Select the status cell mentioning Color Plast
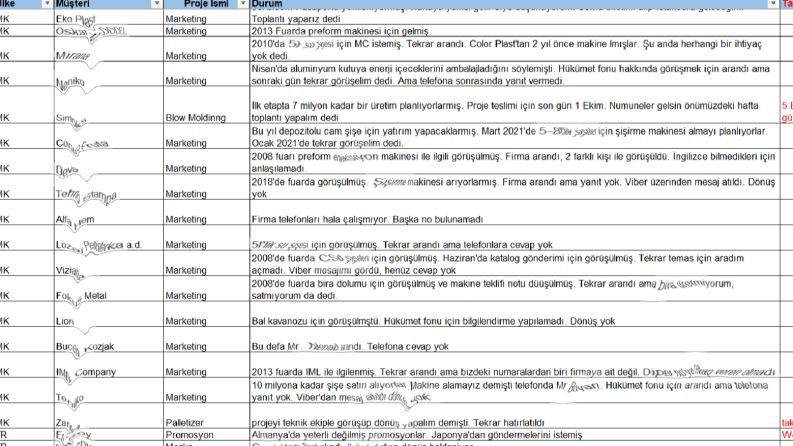793x446 pixels. click(515, 50)
